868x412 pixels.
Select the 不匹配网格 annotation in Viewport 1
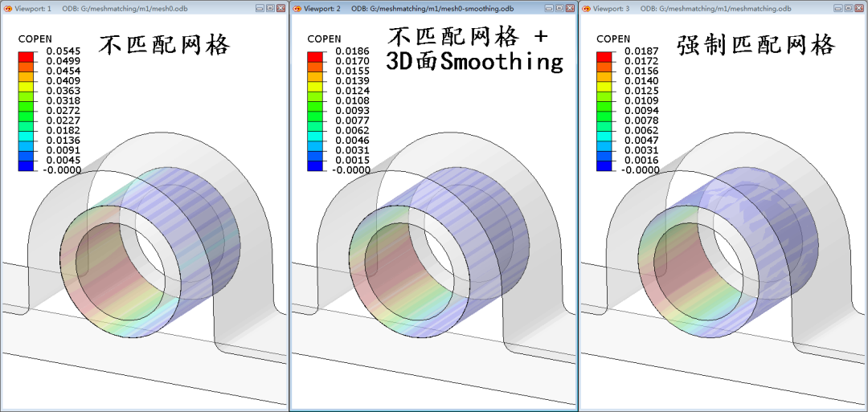(164, 46)
